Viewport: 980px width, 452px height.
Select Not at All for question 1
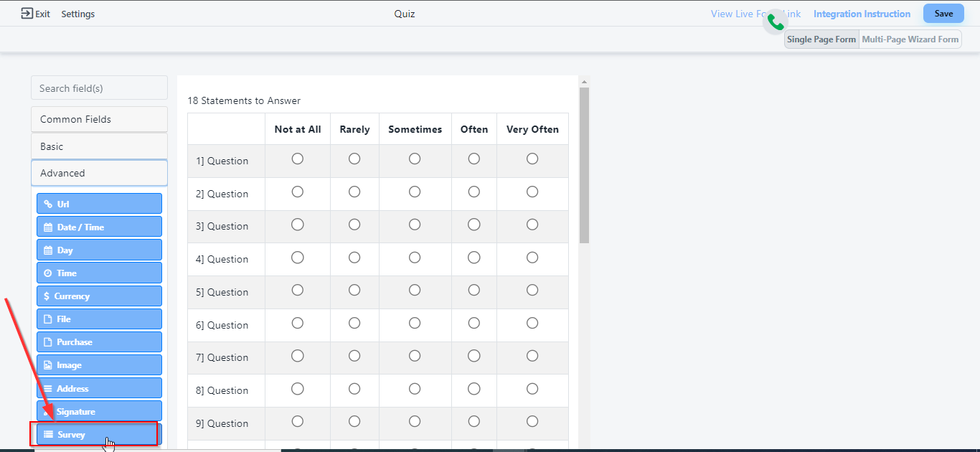pos(298,159)
